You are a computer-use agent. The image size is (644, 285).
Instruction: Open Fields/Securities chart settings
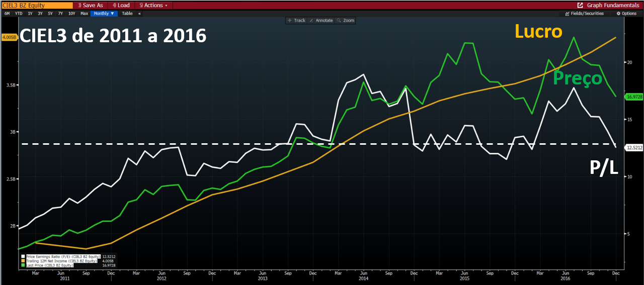[x=585, y=14]
